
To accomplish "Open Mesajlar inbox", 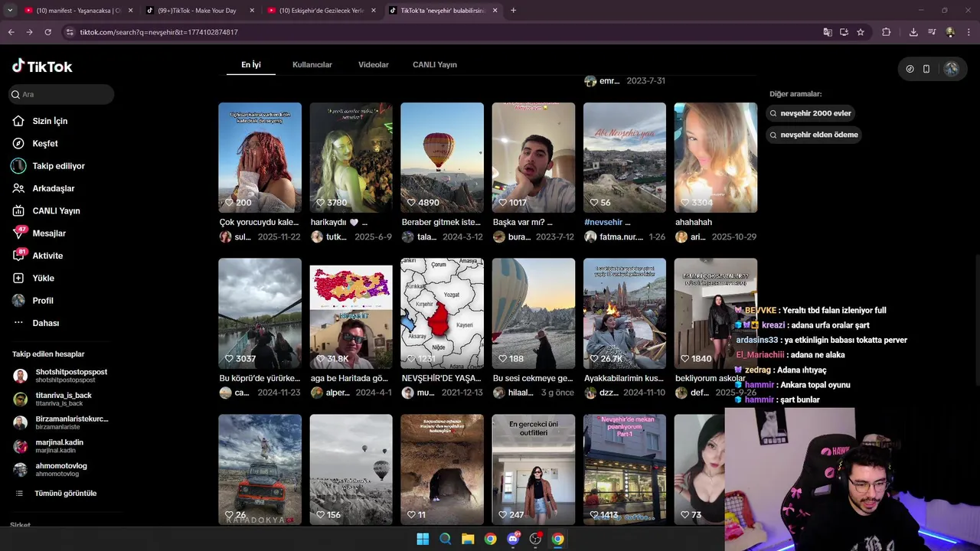I will click(39, 233).
